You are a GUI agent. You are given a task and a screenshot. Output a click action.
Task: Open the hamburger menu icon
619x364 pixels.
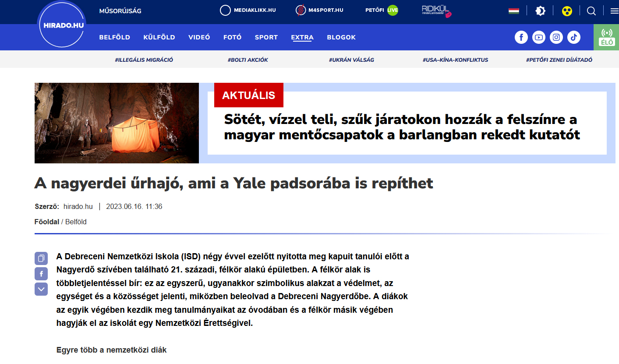point(614,11)
